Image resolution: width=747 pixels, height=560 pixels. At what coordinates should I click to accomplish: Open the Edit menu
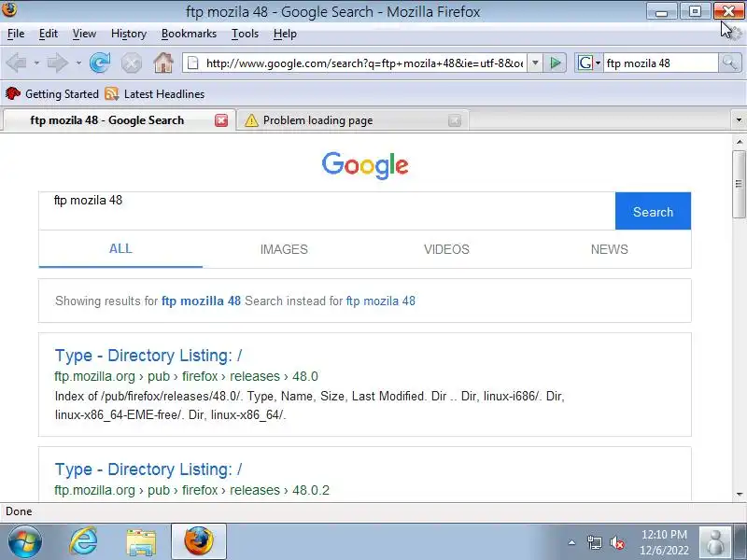(49, 34)
